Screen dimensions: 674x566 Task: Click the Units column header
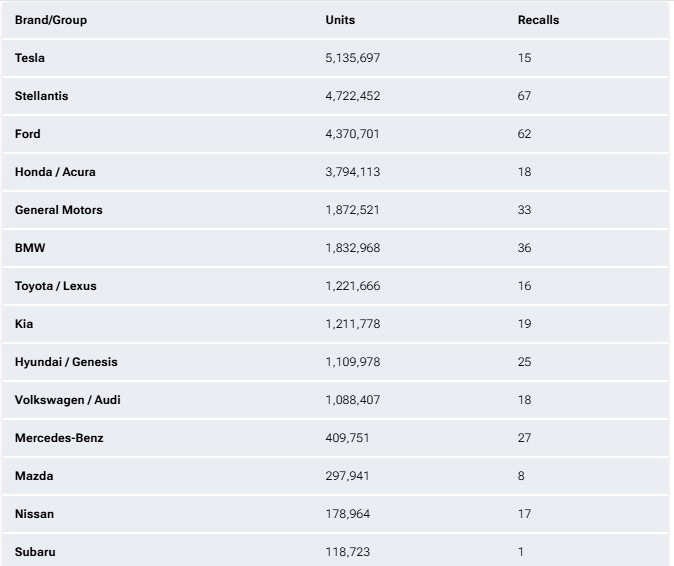pos(340,20)
